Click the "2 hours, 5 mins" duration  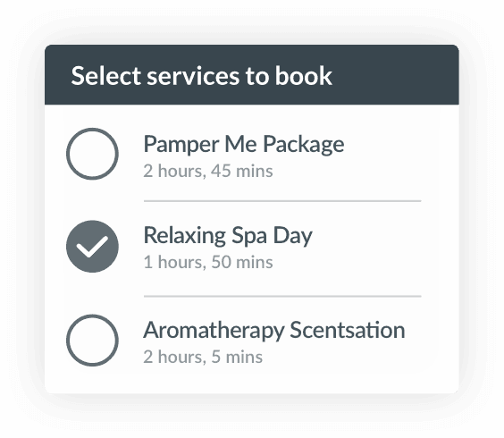(203, 357)
